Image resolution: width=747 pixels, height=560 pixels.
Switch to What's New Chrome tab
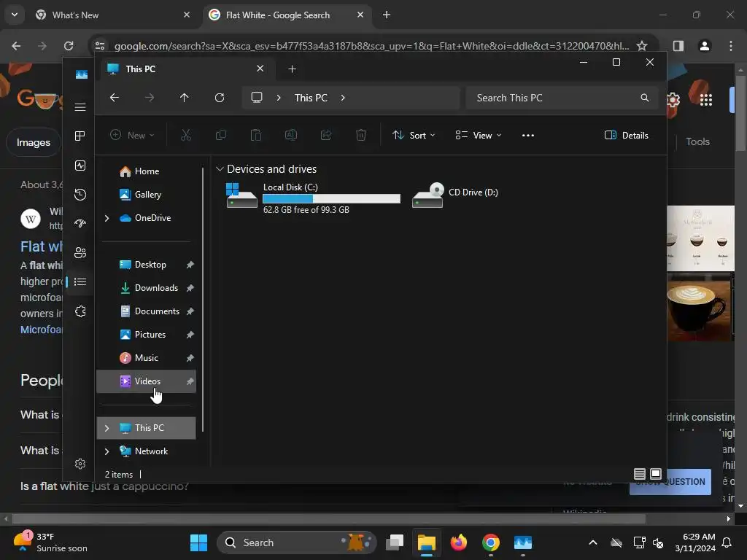[x=112, y=15]
